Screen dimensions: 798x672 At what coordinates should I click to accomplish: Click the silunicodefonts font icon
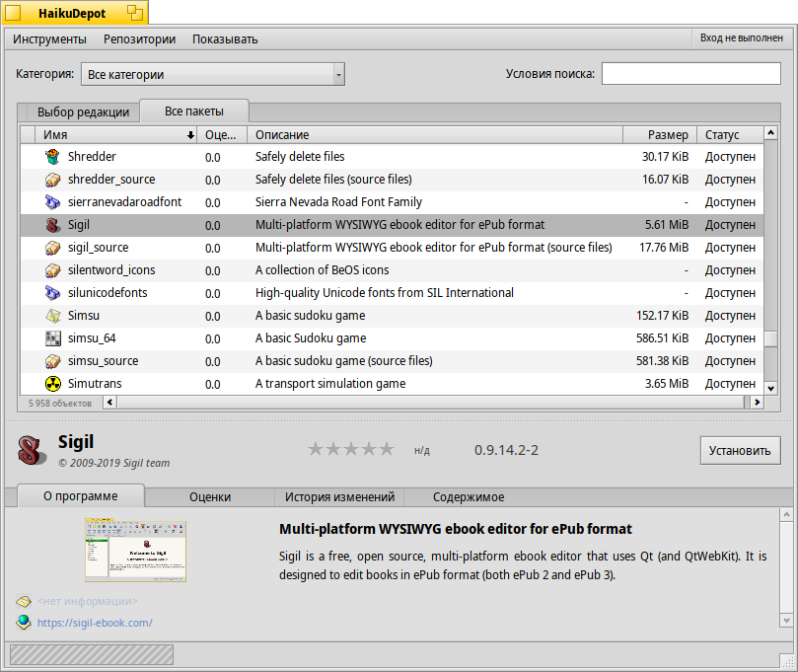click(x=52, y=293)
